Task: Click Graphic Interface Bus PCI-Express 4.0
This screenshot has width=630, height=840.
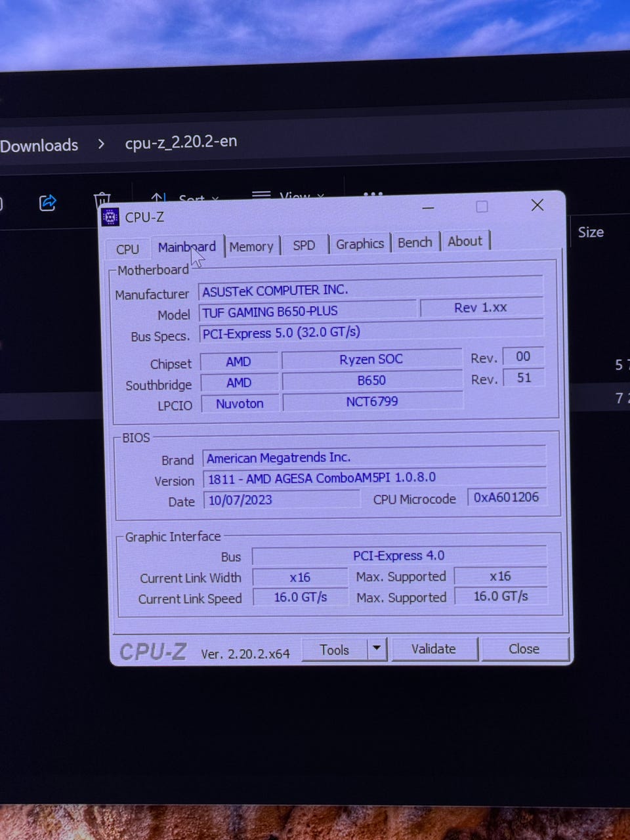Action: pyautogui.click(x=399, y=555)
